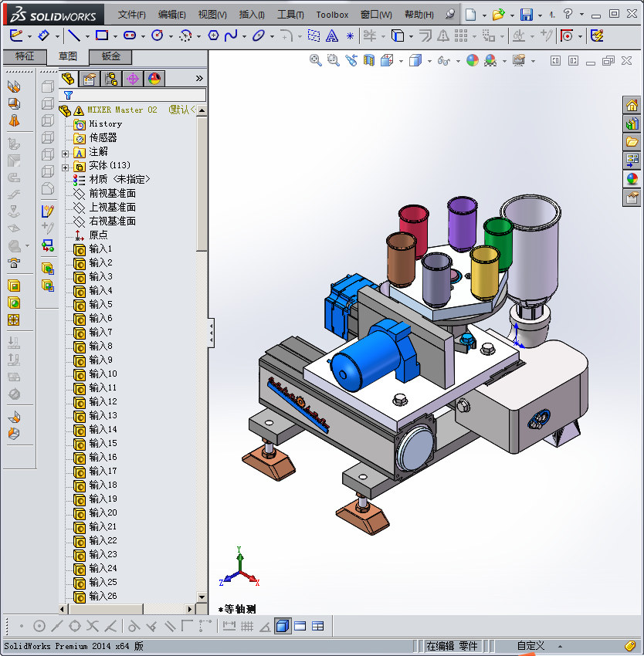The height and width of the screenshot is (656, 644).
Task: Expand the 实体(113) folder node
Action: [x=65, y=167]
